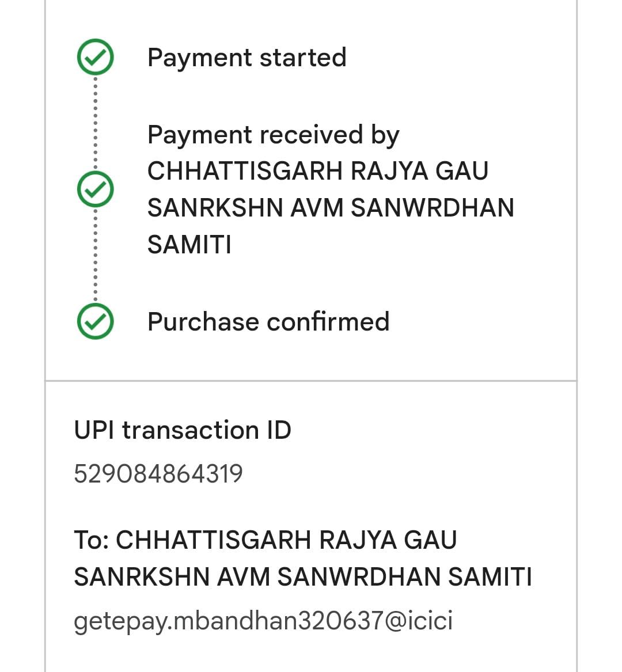Tap the "To: CHHATTISGARH RAJYA GAU" recipient line
This screenshot has height=672, width=622.
pyautogui.click(x=266, y=540)
